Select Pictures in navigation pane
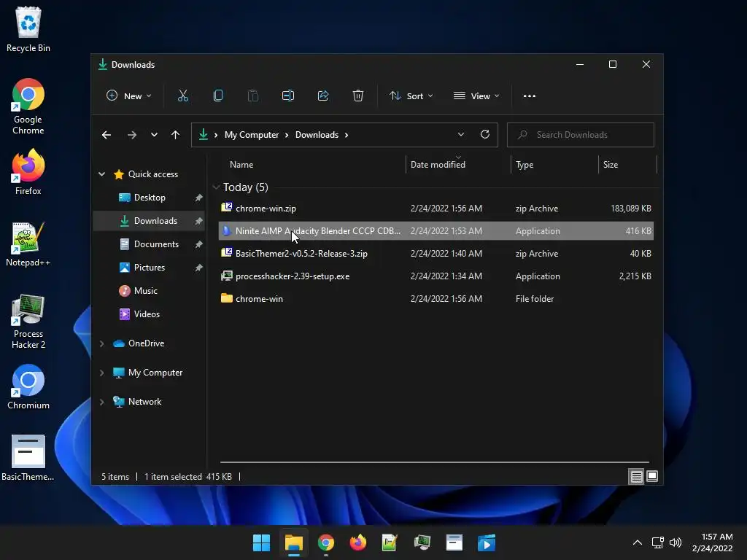Image resolution: width=747 pixels, height=560 pixels. [150, 268]
